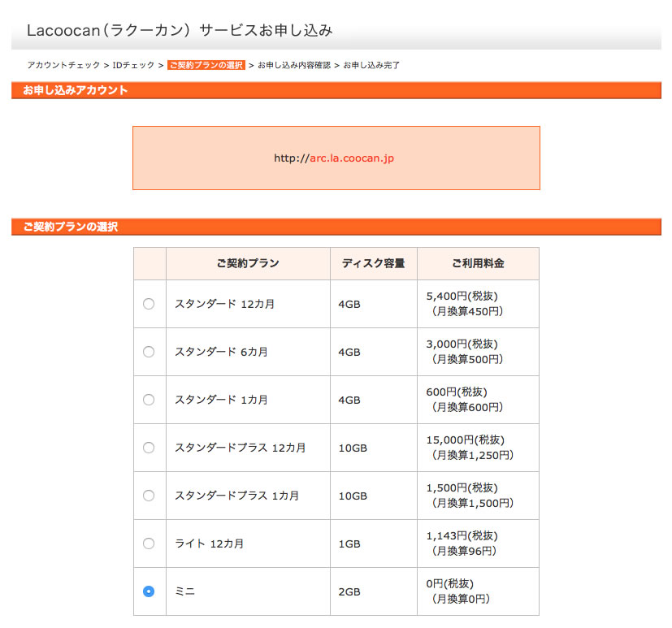672x628 pixels.
Task: Pick the スタンダード 1カ月 radio option
Action: point(148,400)
